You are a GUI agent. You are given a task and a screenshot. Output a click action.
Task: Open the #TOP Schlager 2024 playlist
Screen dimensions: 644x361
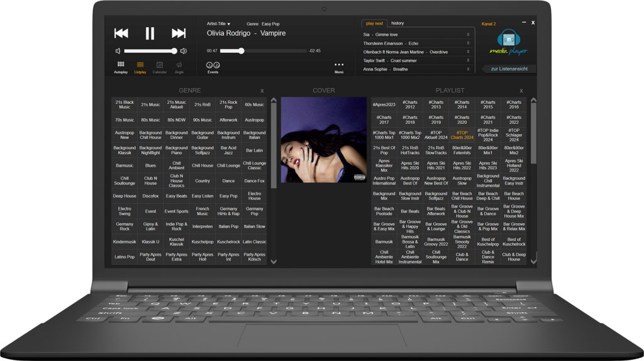pos(514,135)
